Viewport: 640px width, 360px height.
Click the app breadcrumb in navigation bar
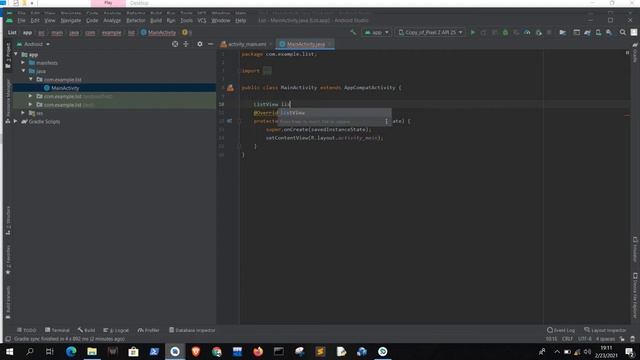(27, 33)
